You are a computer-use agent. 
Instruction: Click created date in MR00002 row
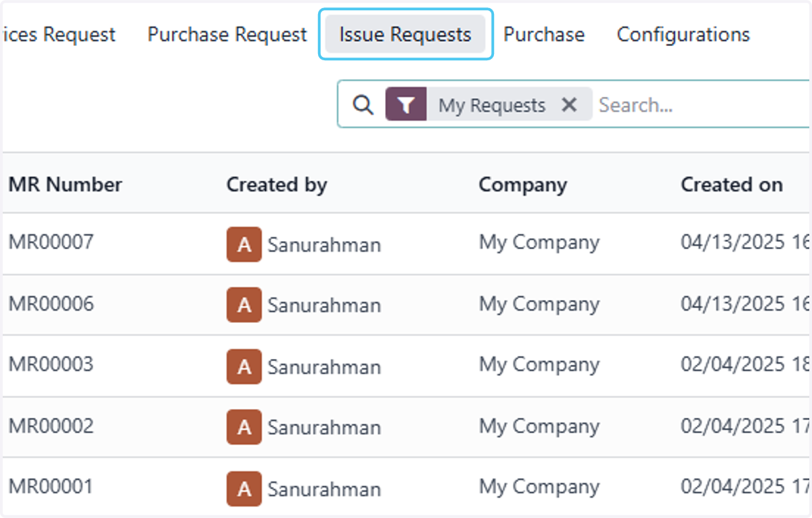click(x=745, y=426)
